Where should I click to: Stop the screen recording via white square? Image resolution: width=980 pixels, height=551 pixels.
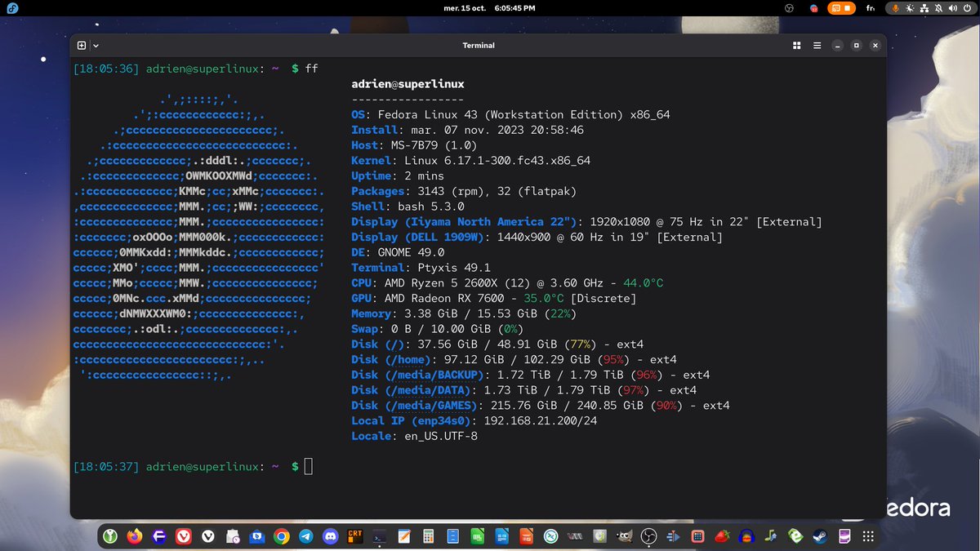[x=848, y=8]
